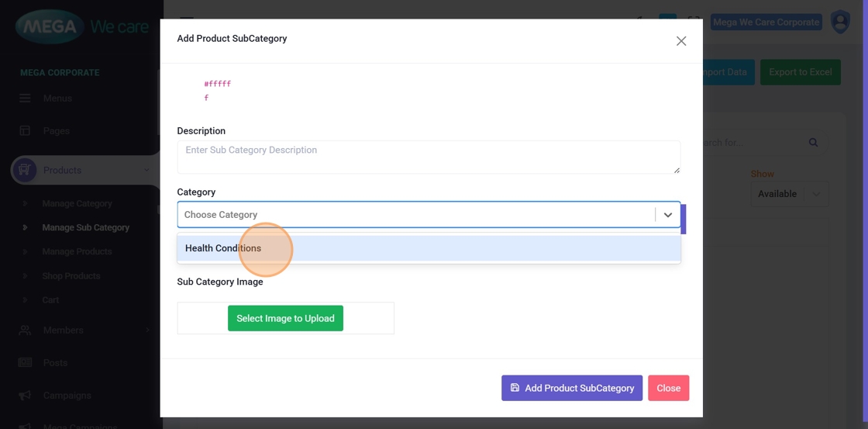This screenshot has height=429, width=868.
Task: Click the search magnifier icon
Action: (813, 143)
